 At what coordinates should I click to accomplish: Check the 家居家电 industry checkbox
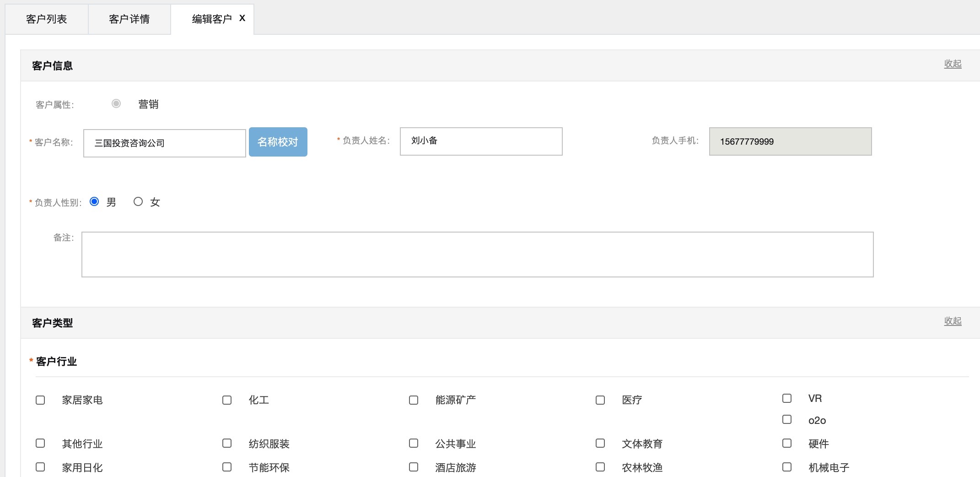tap(40, 400)
